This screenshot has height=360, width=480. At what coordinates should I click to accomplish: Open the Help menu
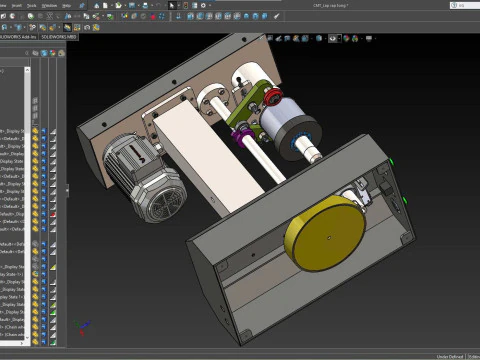(x=67, y=6)
